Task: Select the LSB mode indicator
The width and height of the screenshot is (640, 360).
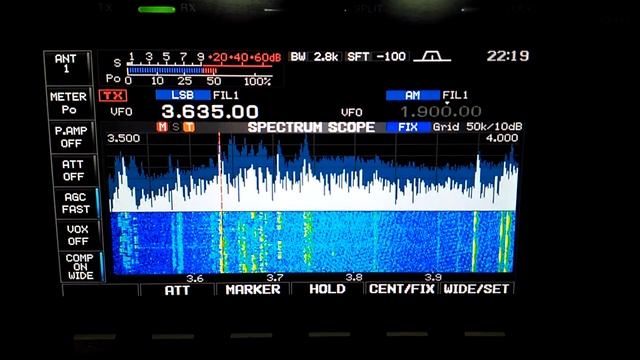Action: [182, 95]
